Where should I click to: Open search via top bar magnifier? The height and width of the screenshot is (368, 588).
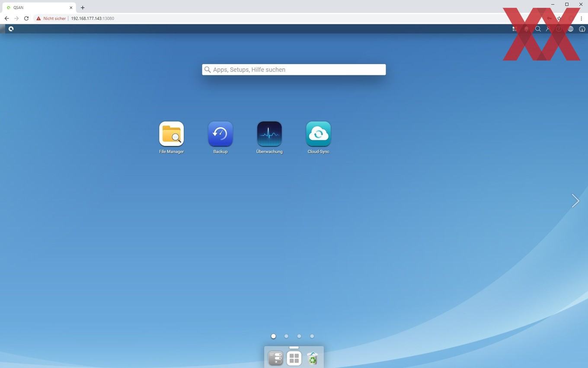[538, 29]
